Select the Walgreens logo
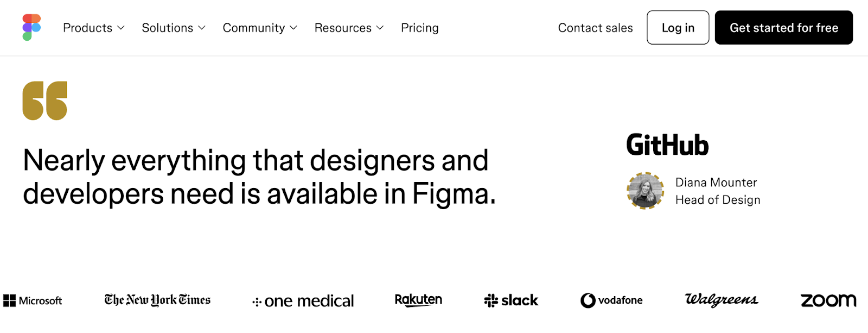Viewport: 868px width, 333px height. pyautogui.click(x=720, y=299)
